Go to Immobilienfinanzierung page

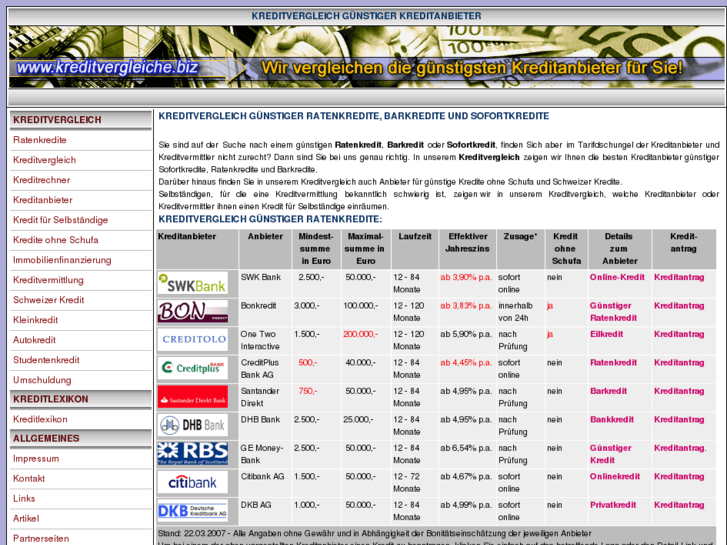click(62, 260)
